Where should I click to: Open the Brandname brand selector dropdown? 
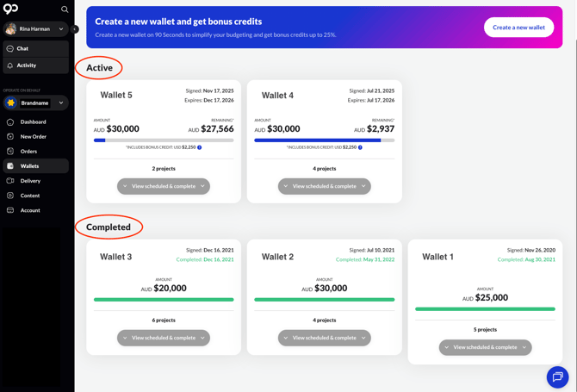[61, 103]
